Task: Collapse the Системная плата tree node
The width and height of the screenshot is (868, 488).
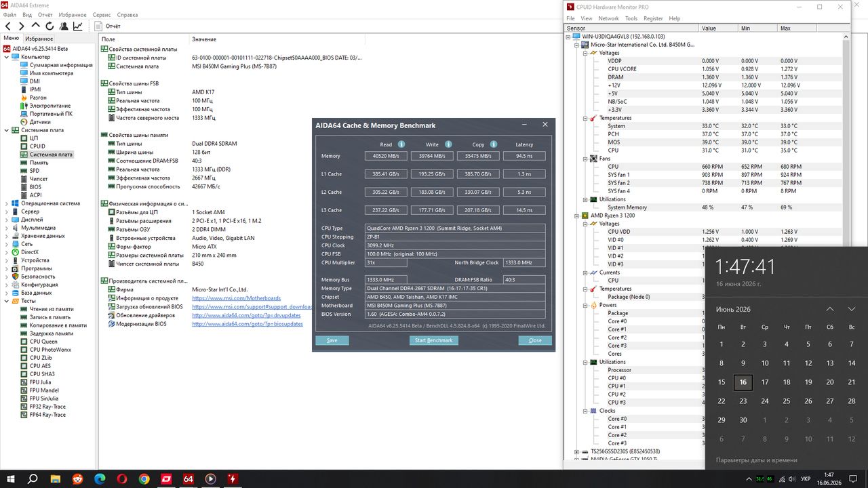Action: [6, 130]
